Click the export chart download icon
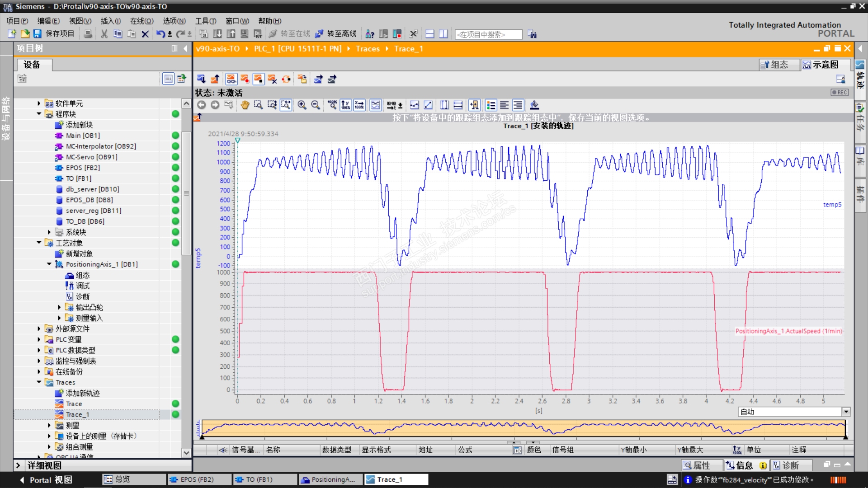Viewport: 868px width, 488px height. point(534,105)
